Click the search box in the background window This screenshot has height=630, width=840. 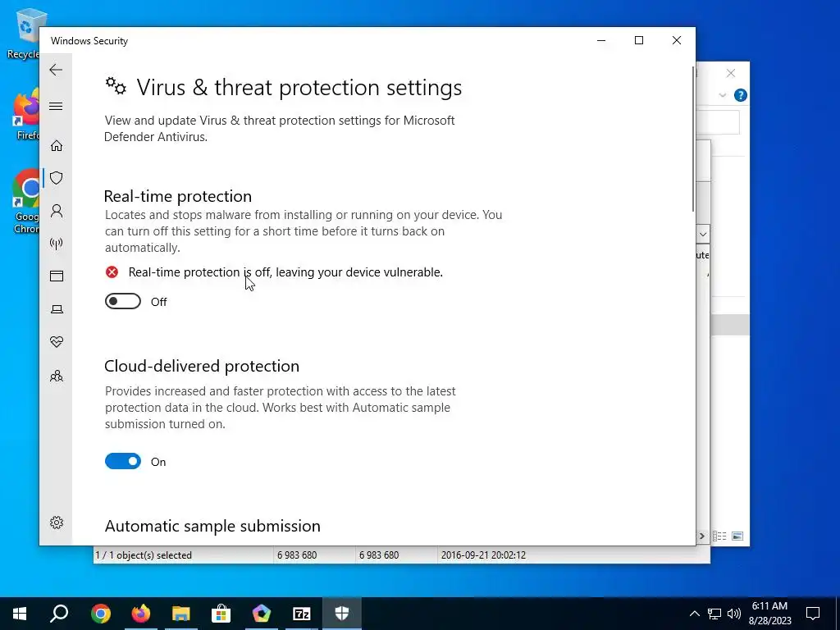[718, 123]
